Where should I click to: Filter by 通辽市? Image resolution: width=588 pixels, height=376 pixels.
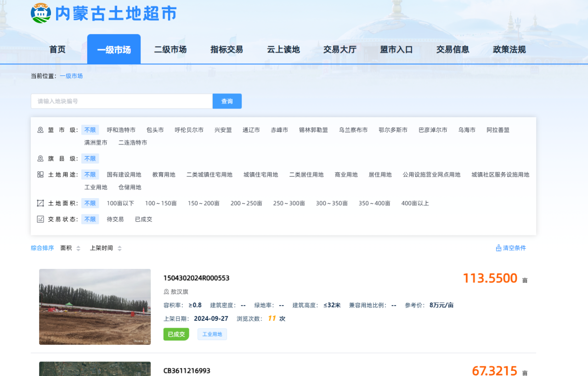(251, 130)
